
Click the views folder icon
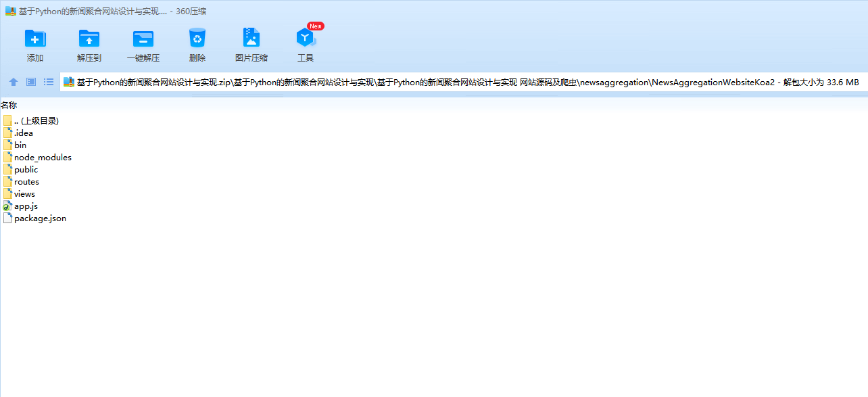(x=7, y=193)
